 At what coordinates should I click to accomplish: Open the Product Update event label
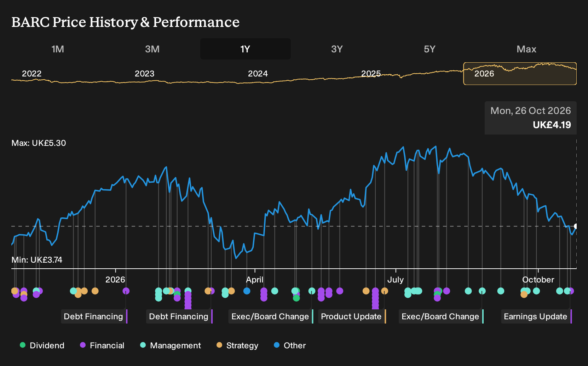[x=352, y=316]
